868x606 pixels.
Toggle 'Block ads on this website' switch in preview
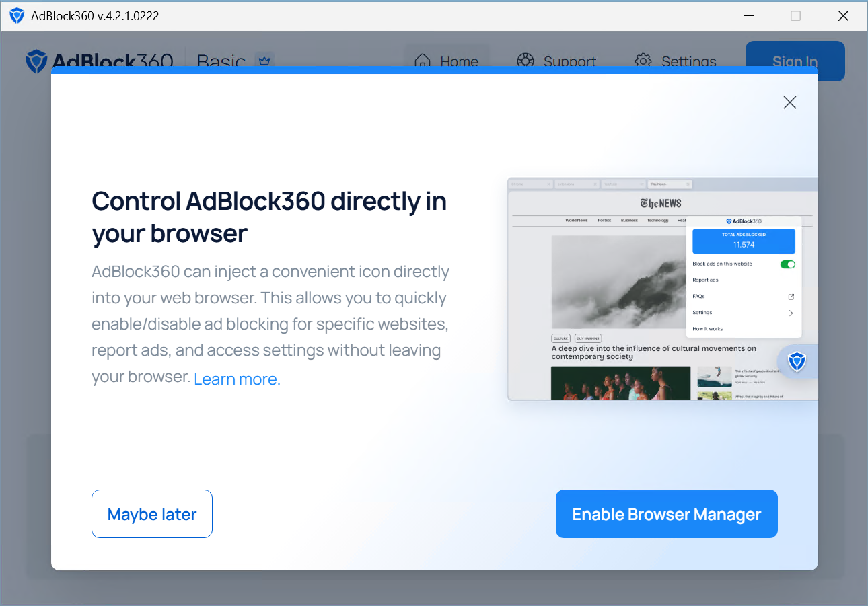pyautogui.click(x=787, y=264)
